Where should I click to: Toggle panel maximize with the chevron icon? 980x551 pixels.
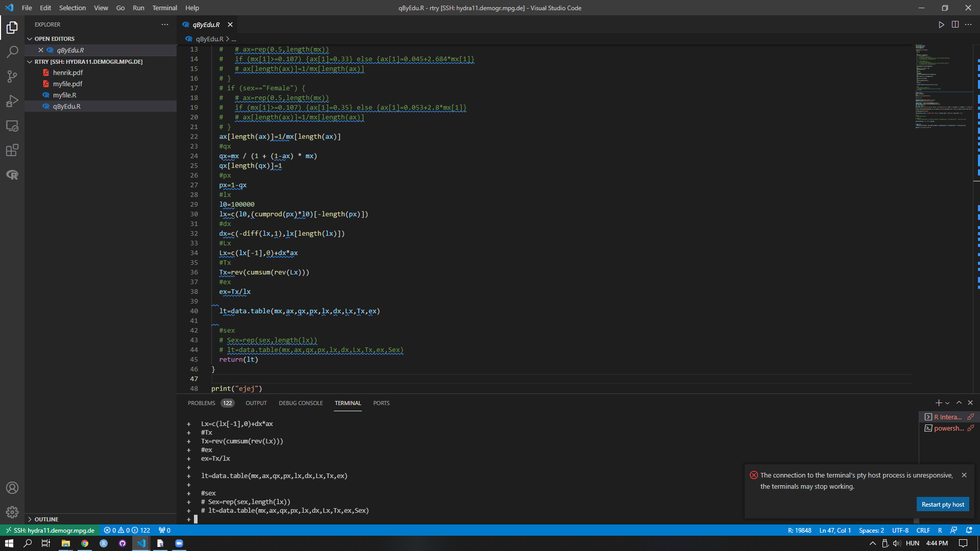pos(959,403)
